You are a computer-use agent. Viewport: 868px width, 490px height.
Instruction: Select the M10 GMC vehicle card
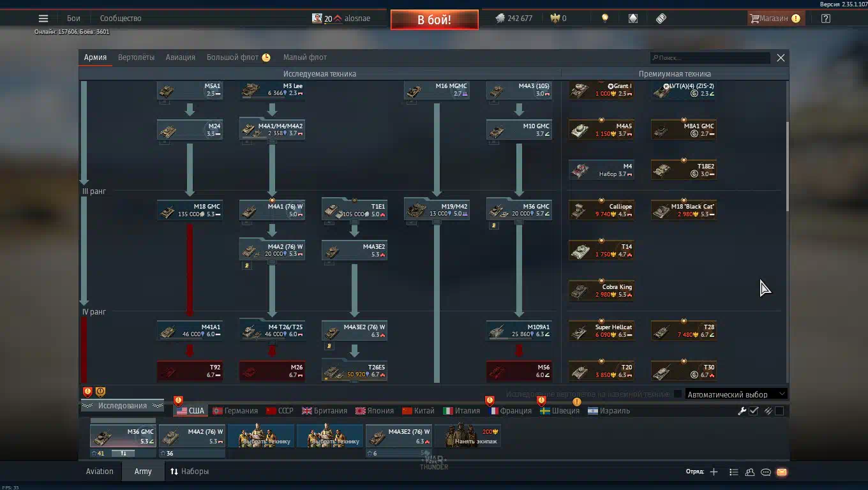point(519,130)
